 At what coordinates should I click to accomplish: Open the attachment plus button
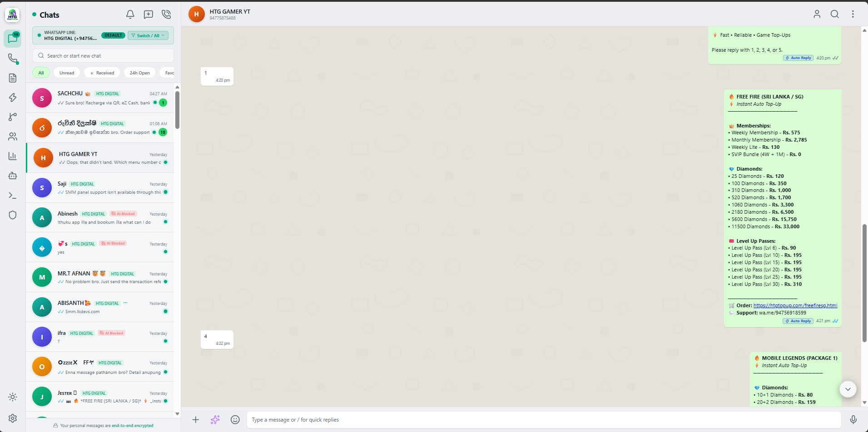[x=196, y=420]
